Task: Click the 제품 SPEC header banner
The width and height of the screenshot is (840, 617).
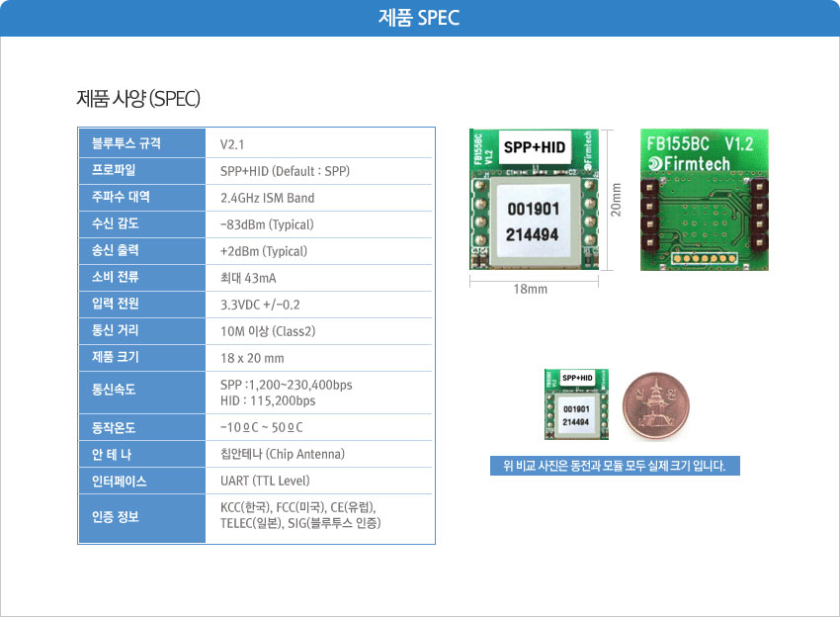Action: point(420,18)
